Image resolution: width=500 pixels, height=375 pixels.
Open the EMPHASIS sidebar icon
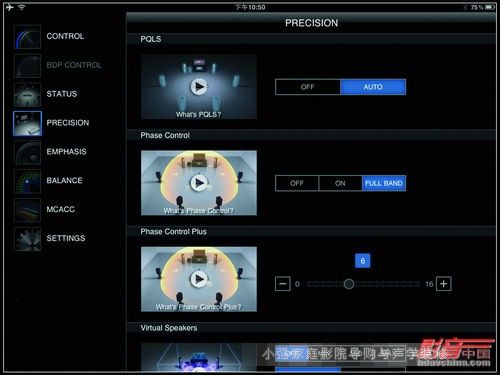pos(27,152)
